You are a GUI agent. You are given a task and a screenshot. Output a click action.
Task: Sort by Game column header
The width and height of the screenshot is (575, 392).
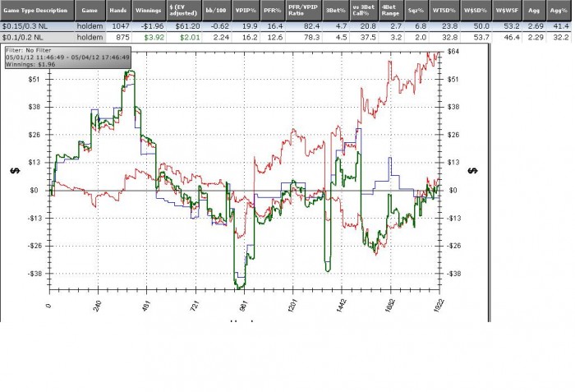90,11
